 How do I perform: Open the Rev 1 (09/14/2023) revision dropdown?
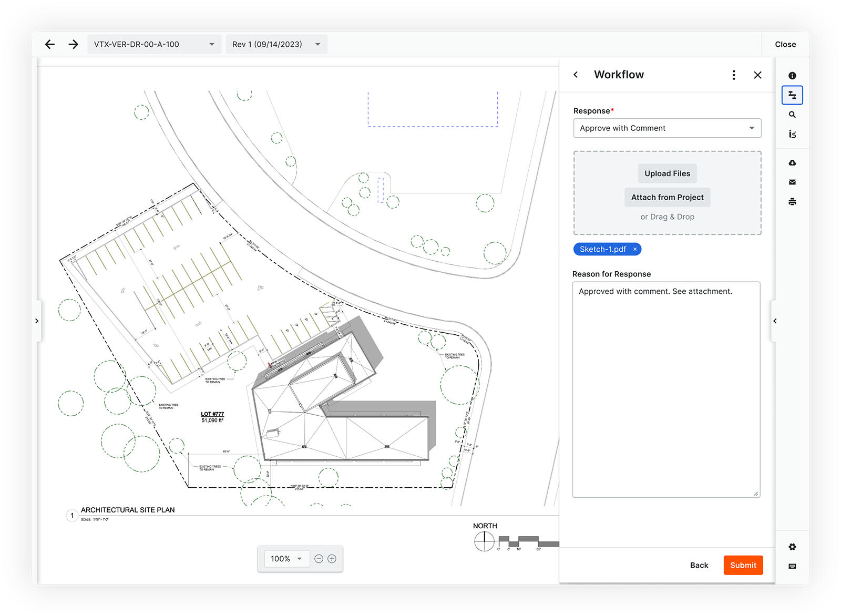click(276, 45)
